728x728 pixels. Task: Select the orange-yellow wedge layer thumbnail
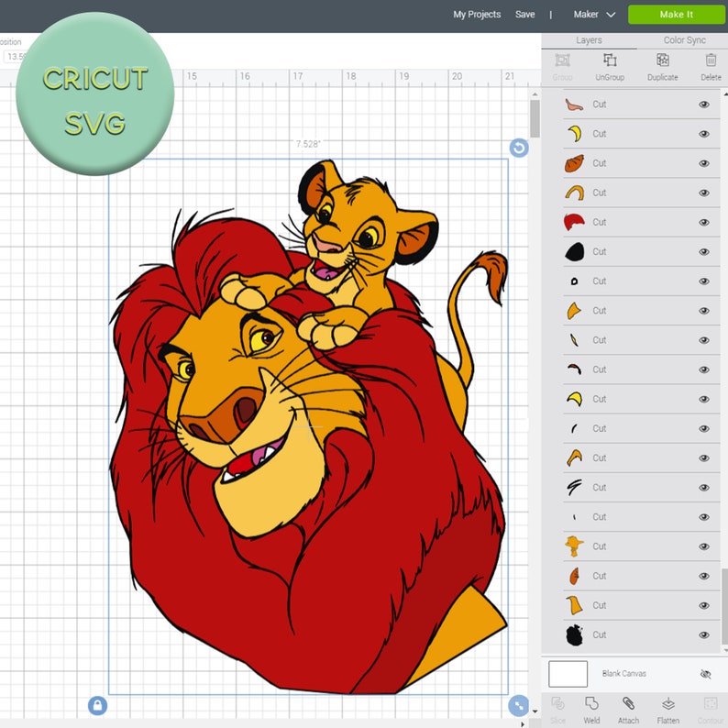574,311
